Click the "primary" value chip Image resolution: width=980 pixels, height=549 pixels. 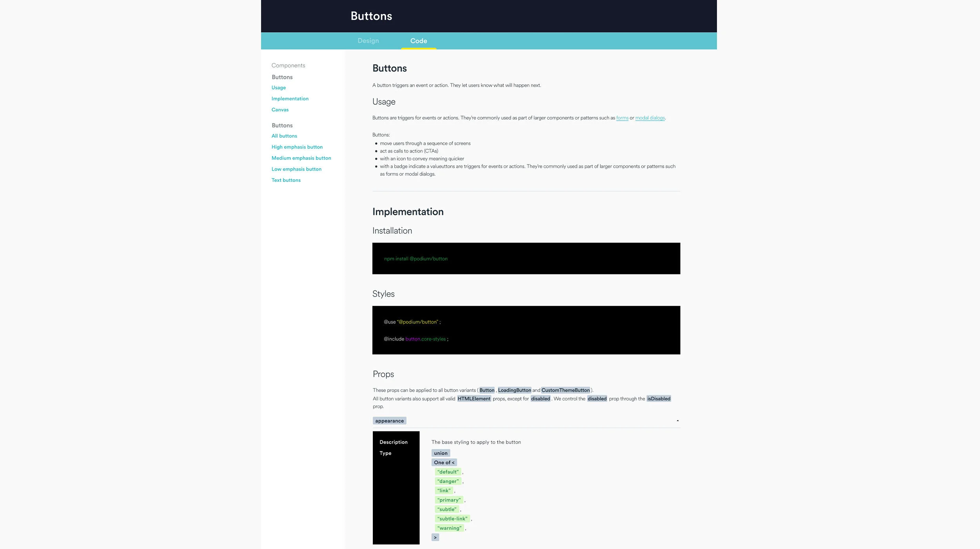click(449, 500)
